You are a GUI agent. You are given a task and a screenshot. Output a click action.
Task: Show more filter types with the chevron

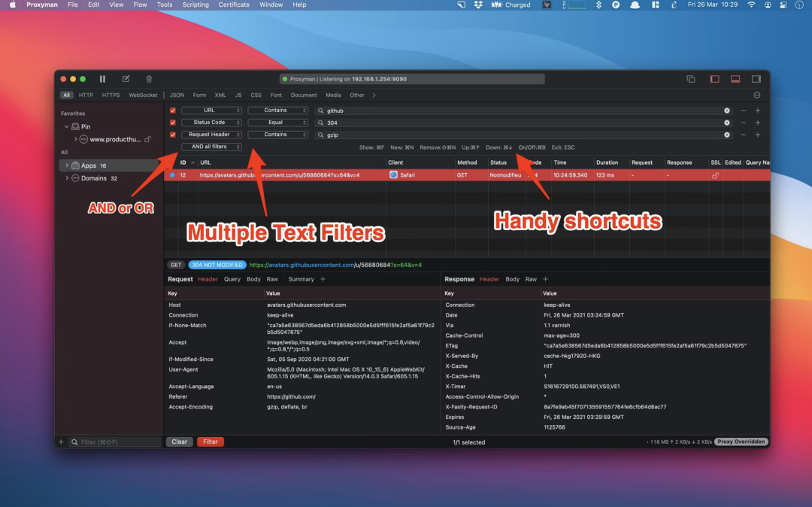[374, 96]
